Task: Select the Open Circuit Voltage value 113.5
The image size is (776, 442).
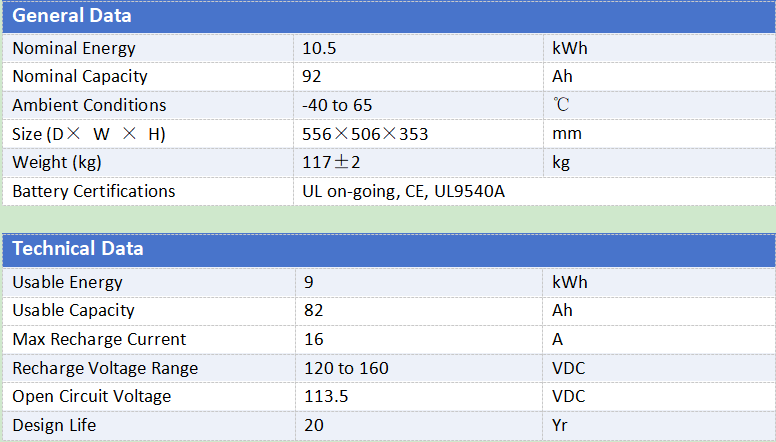Action: 326,396
